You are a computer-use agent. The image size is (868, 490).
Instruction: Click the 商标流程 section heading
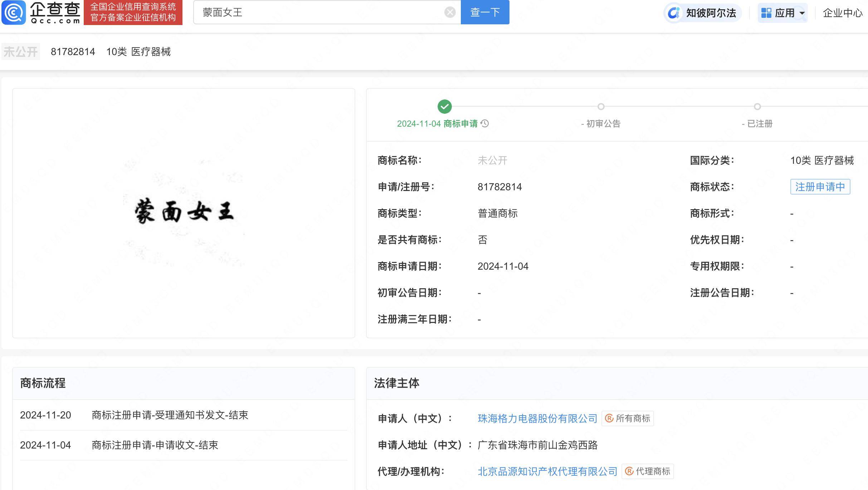(43, 383)
